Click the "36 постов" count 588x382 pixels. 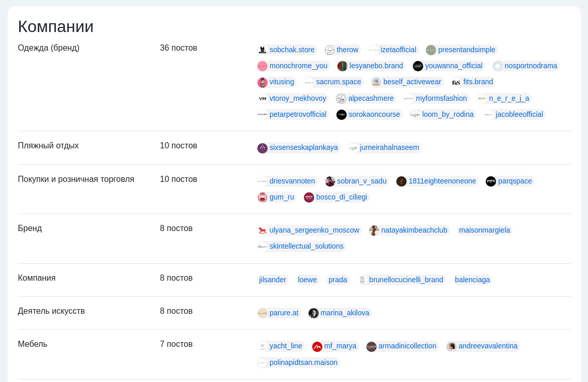(x=178, y=48)
